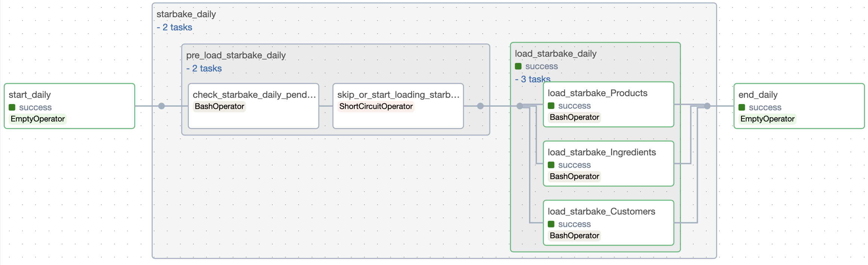The width and height of the screenshot is (868, 265).
Task: Collapse the pre_load_starbake_daily task group
Action: click(x=204, y=68)
